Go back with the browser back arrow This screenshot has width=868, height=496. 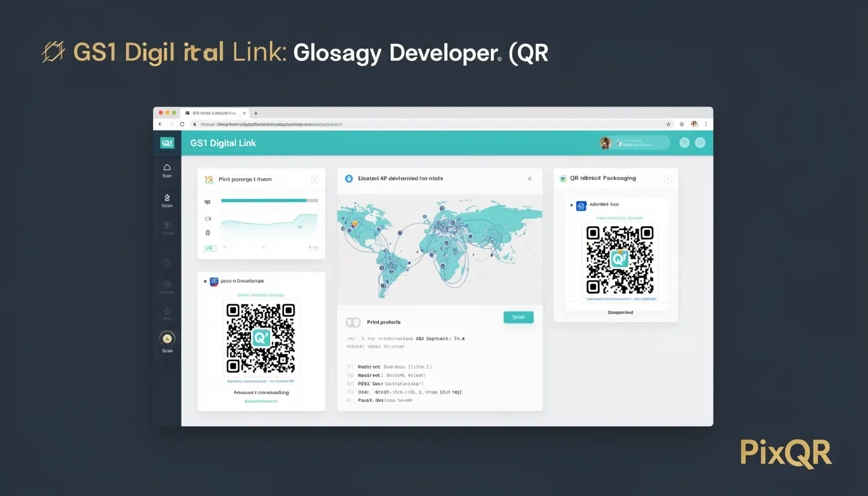pos(160,124)
